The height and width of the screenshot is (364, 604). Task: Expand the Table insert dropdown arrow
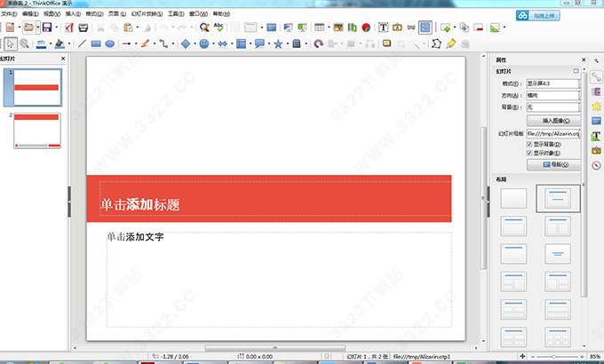click(329, 28)
